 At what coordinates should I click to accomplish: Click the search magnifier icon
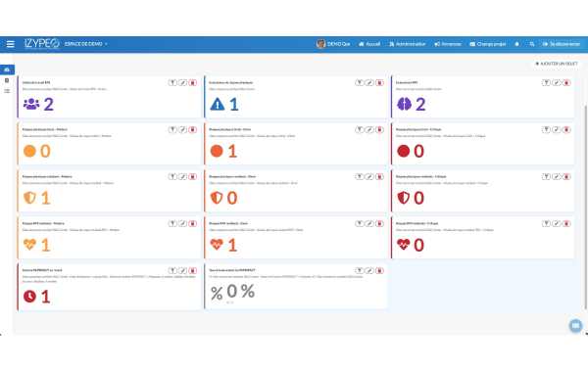532,44
